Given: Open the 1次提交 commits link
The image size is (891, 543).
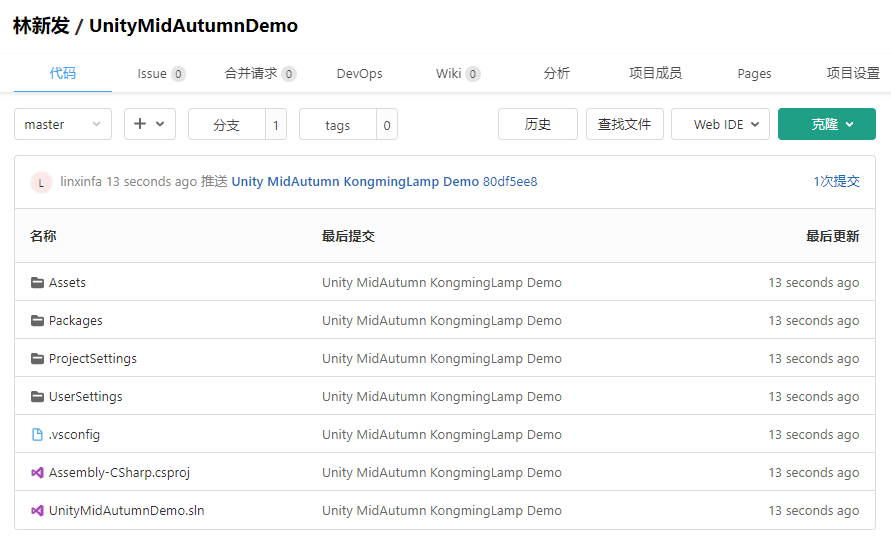Looking at the screenshot, I should (x=836, y=181).
